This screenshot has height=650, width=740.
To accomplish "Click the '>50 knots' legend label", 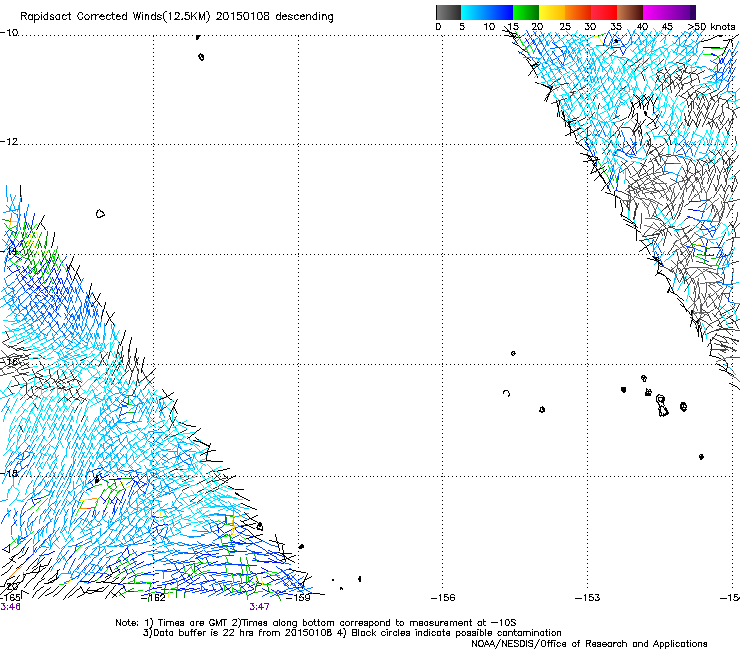I will pyautogui.click(x=711, y=27).
